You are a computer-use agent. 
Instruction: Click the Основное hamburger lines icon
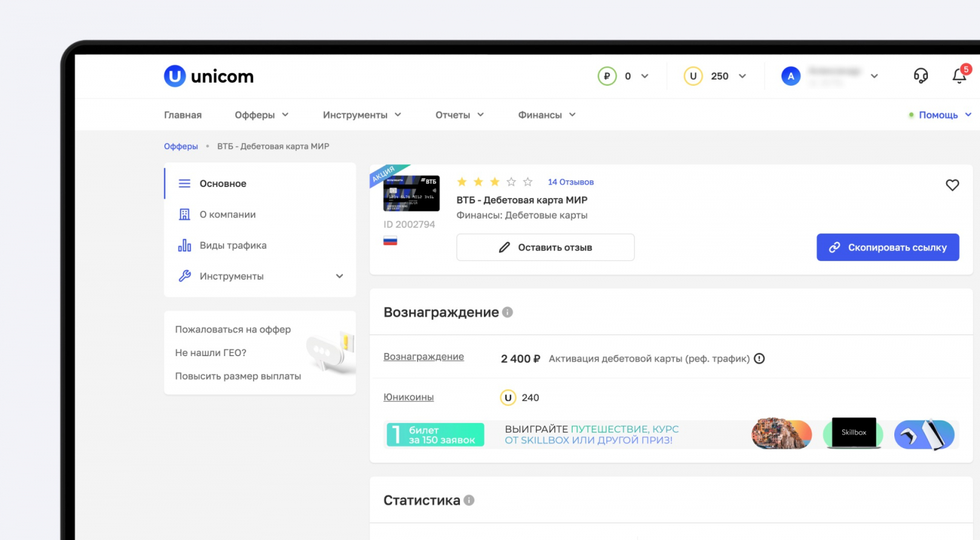coord(184,183)
